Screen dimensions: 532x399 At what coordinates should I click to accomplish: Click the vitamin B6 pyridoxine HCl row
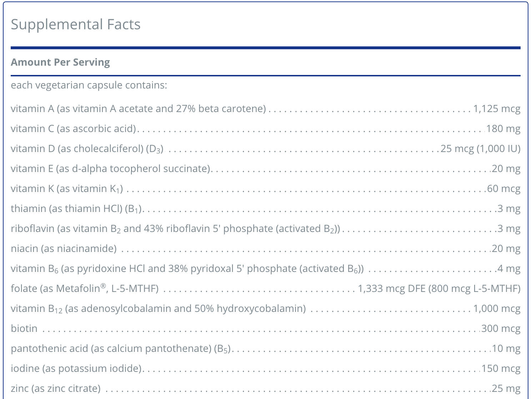click(266, 268)
